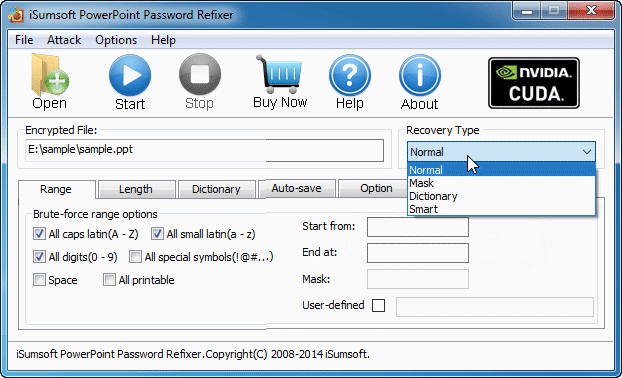622x378 pixels.
Task: Switch to the Dictionary tab
Action: click(x=217, y=189)
